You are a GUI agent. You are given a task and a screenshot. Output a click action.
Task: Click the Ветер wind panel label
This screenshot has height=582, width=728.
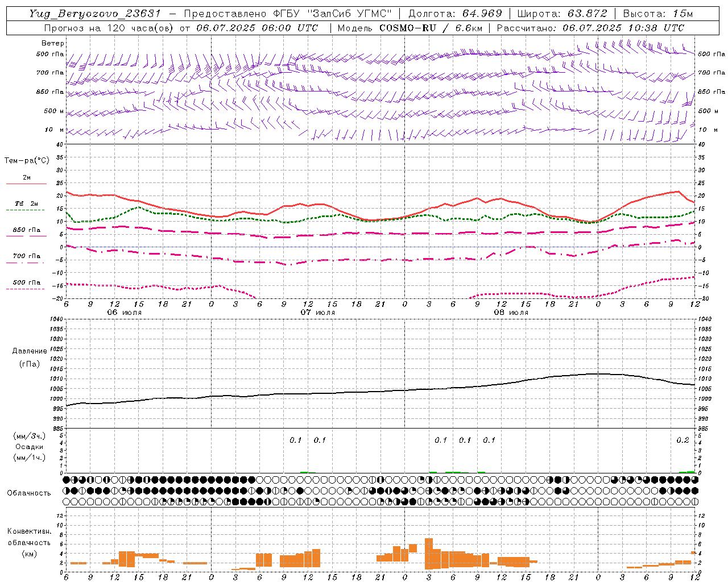point(53,43)
